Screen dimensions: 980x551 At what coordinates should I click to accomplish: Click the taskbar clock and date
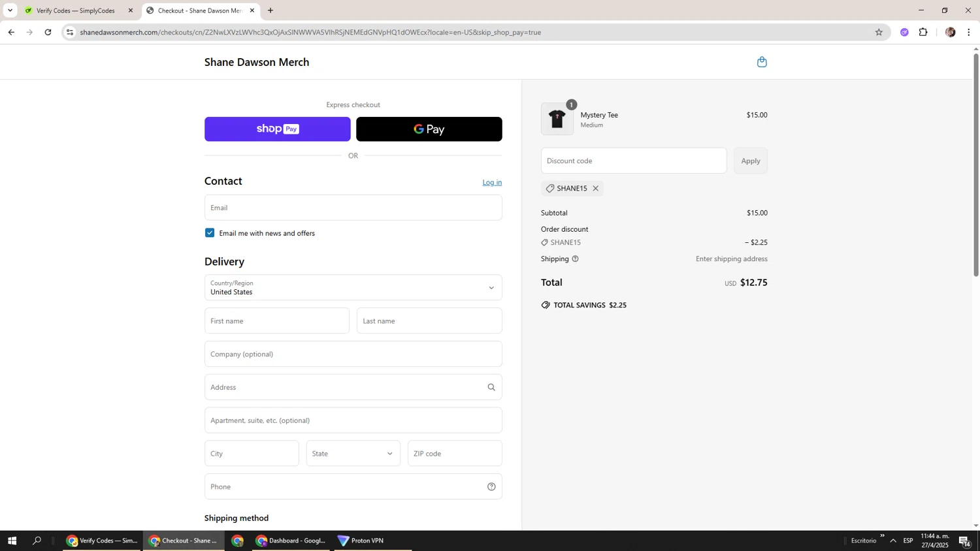tap(935, 541)
